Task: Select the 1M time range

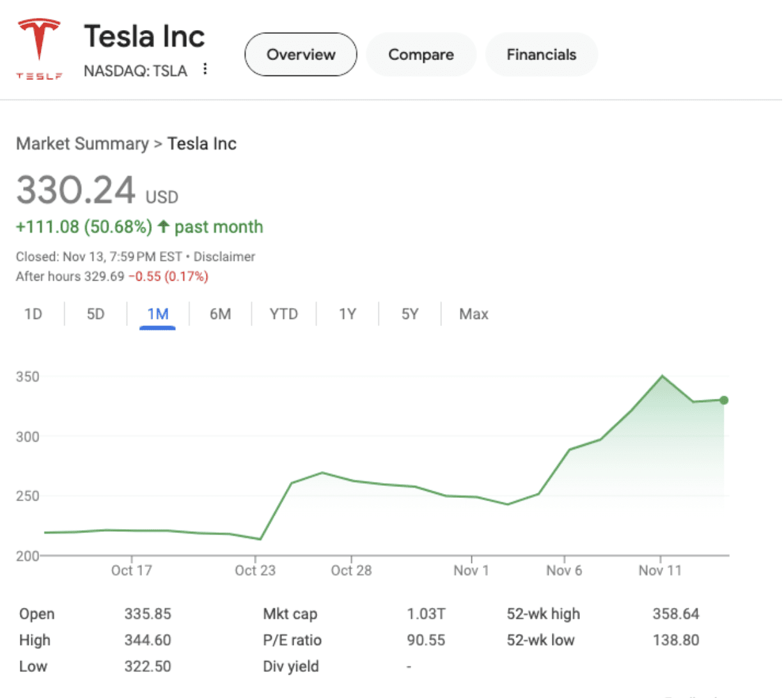Action: coord(157,314)
